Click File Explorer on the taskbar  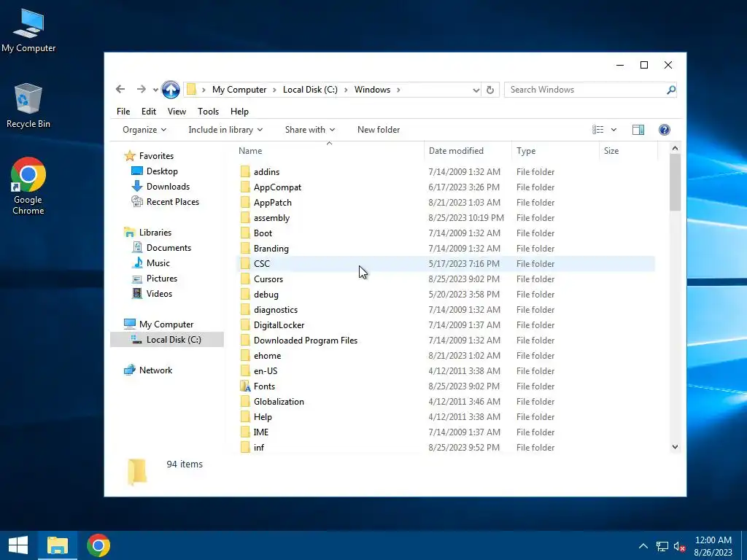tap(57, 545)
